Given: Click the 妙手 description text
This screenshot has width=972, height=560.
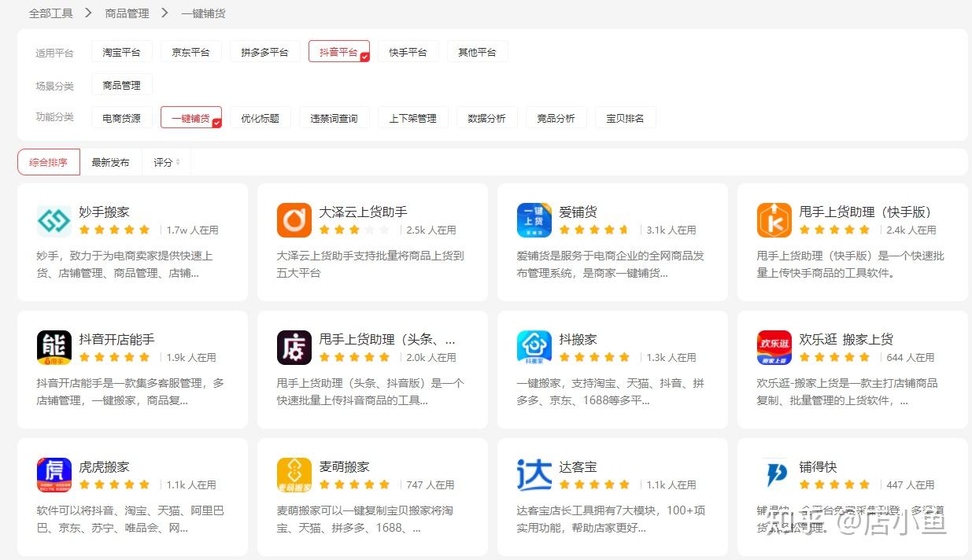Looking at the screenshot, I should [124, 264].
